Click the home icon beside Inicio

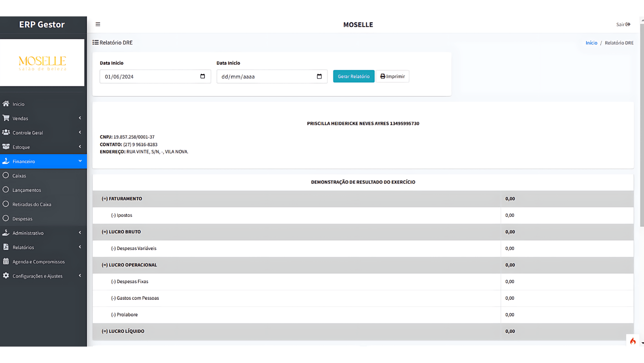tap(6, 104)
